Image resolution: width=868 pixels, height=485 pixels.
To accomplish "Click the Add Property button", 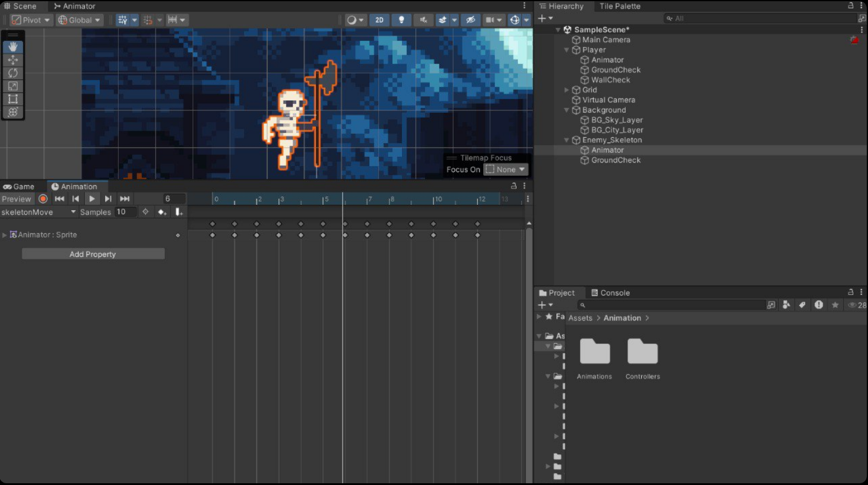I will pos(93,254).
